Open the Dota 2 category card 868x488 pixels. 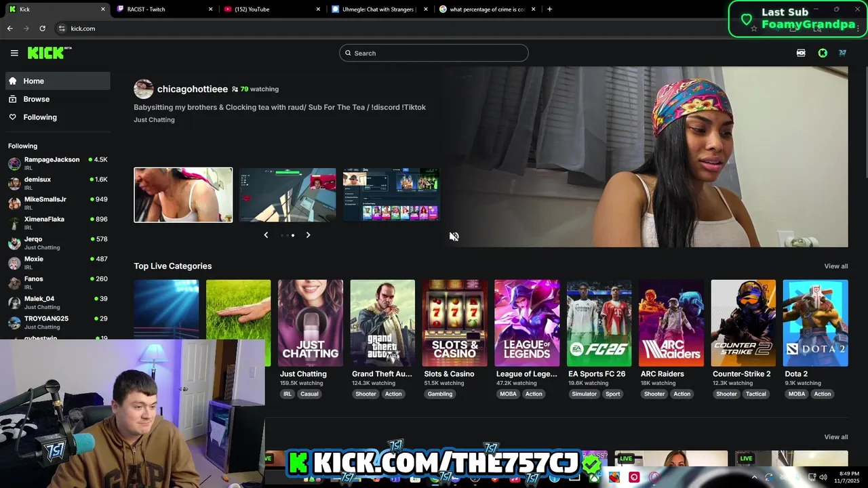click(815, 323)
